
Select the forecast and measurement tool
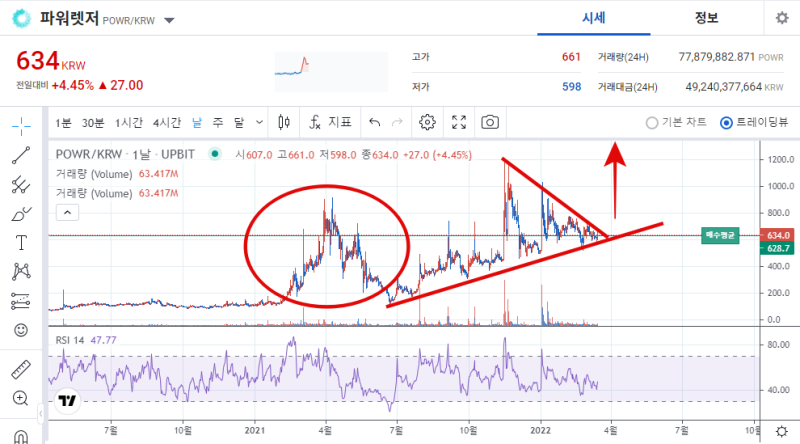(21, 301)
